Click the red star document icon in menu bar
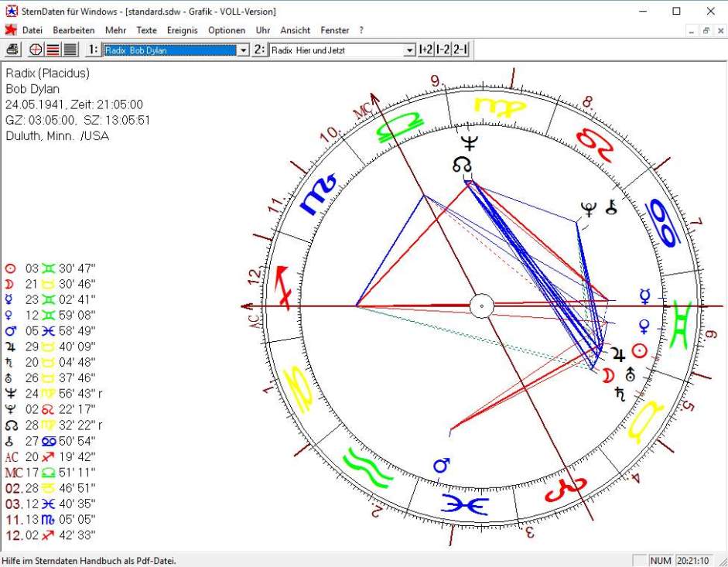Screen dimensions: 728x567 [10, 30]
